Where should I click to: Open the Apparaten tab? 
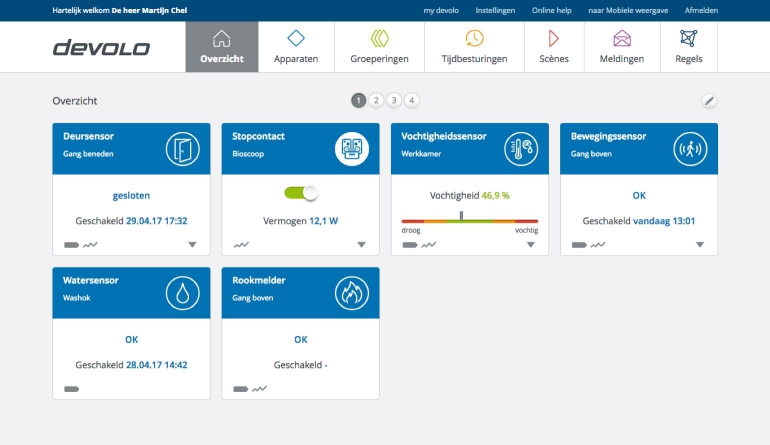(296, 47)
